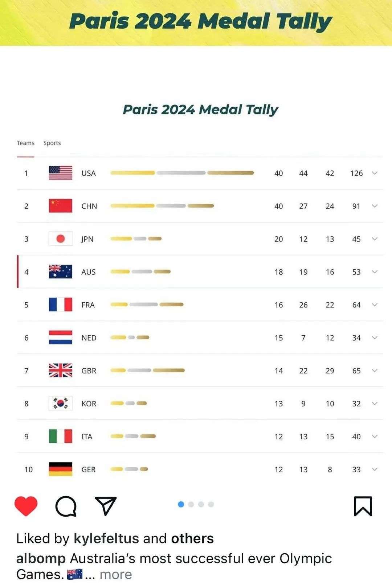
Task: Tap the second carousel page dot
Action: (191, 504)
